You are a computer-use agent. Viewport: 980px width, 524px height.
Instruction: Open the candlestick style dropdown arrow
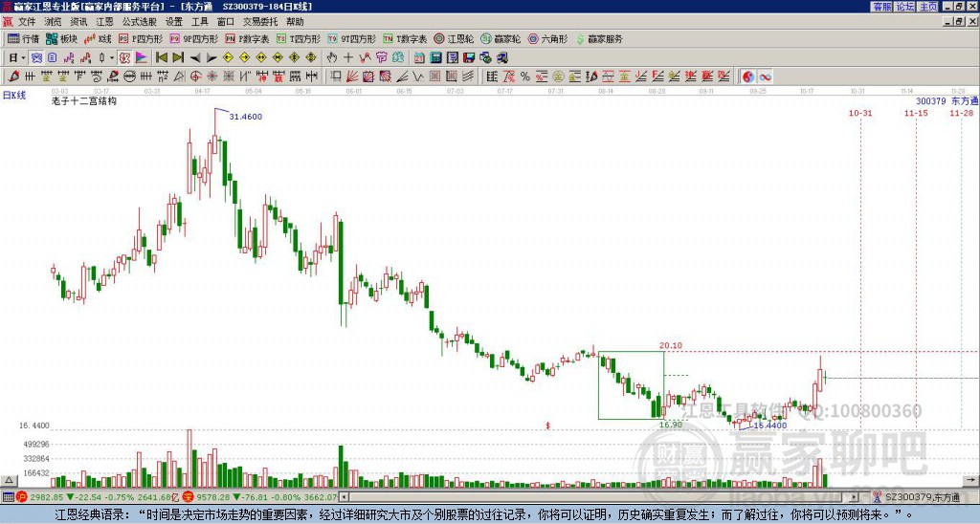click(112, 58)
